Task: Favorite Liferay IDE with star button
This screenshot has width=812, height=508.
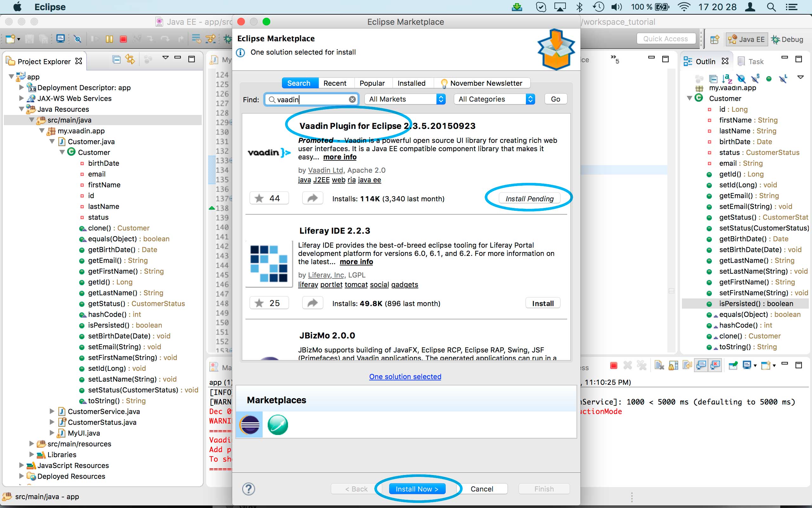Action: click(x=269, y=303)
